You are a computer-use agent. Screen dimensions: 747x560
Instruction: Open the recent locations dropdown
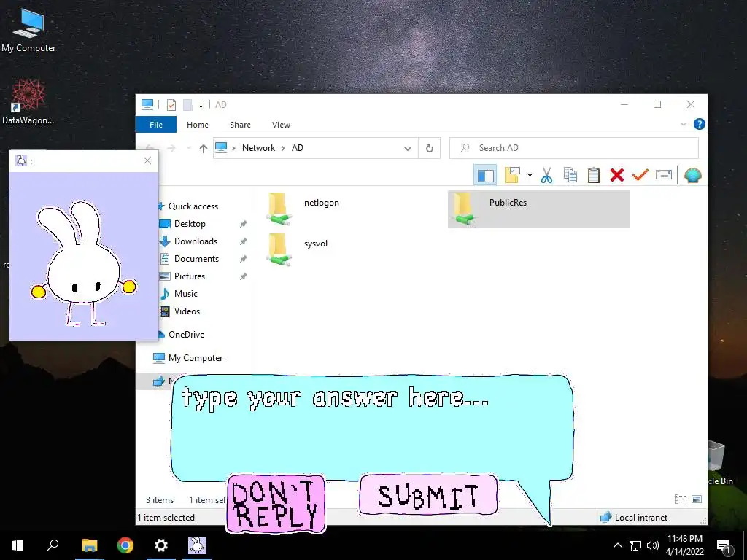pyautogui.click(x=189, y=148)
